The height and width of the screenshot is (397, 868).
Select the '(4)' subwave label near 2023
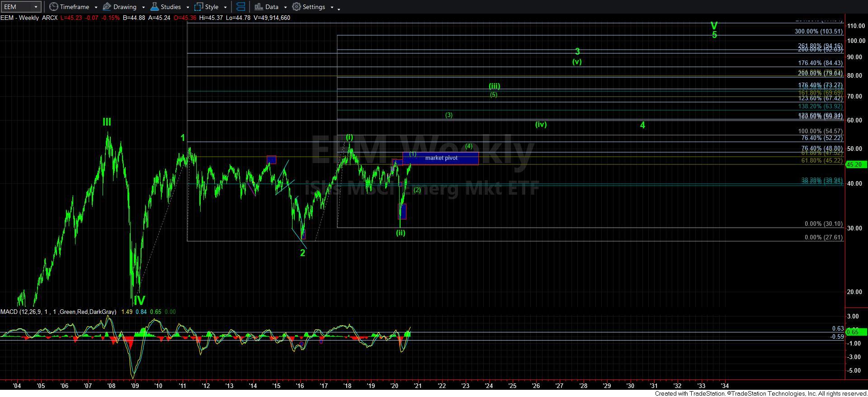click(x=469, y=146)
